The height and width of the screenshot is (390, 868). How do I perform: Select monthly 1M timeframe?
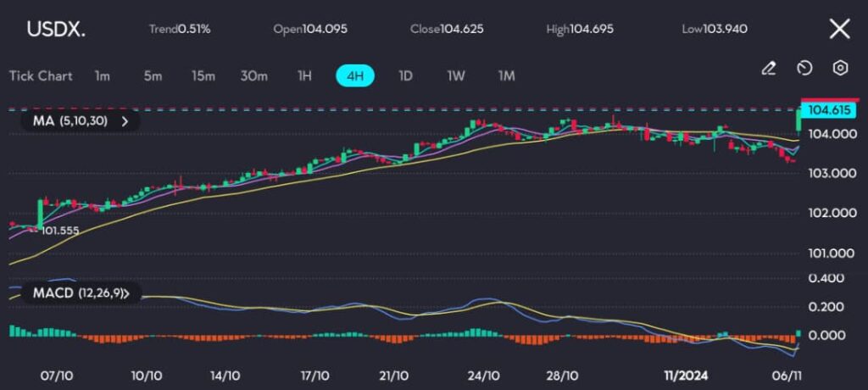point(506,75)
